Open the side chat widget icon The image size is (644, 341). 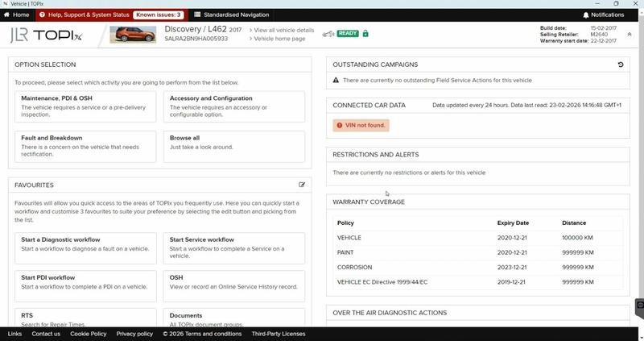[x=640, y=306]
